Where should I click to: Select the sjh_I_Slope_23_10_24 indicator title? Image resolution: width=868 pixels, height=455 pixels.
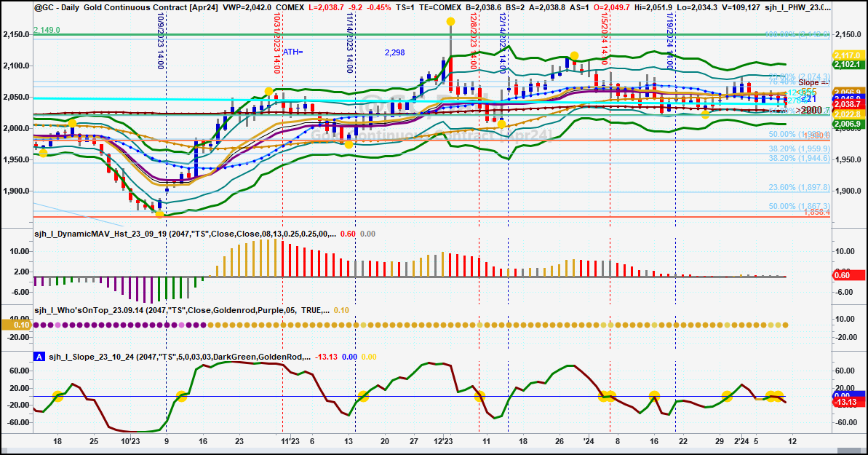180,357
